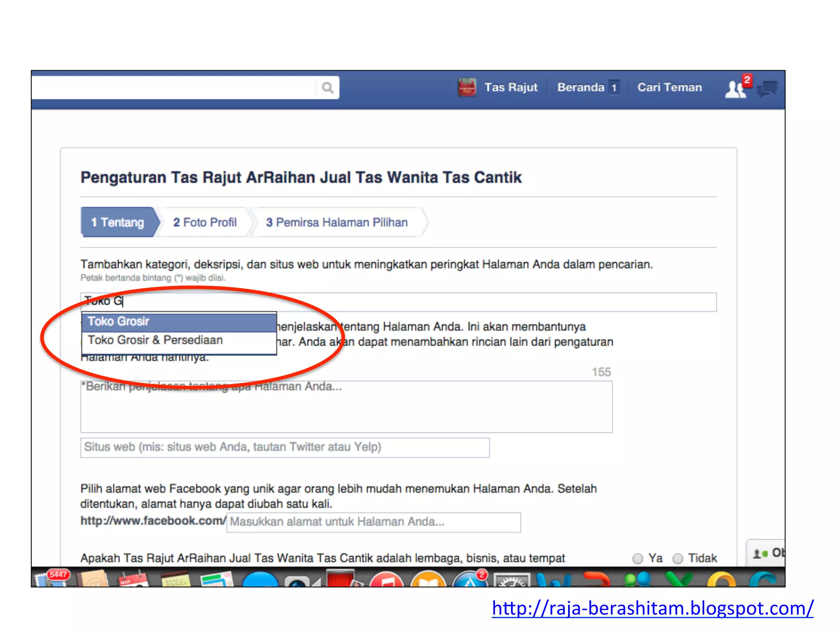The height and width of the screenshot is (630, 840).
Task: Open Notes icon in the dock
Action: coord(176,579)
